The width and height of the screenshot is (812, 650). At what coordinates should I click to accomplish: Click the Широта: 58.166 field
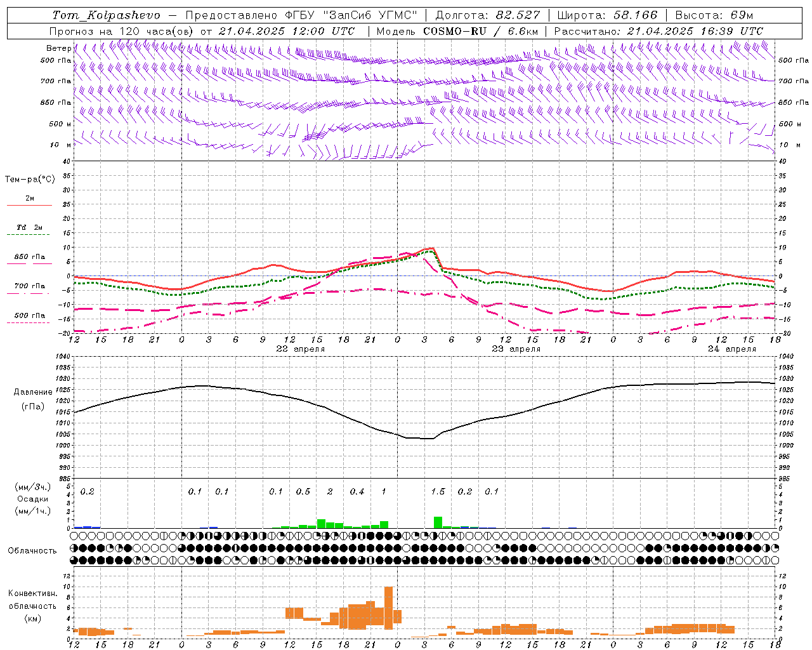608,15
